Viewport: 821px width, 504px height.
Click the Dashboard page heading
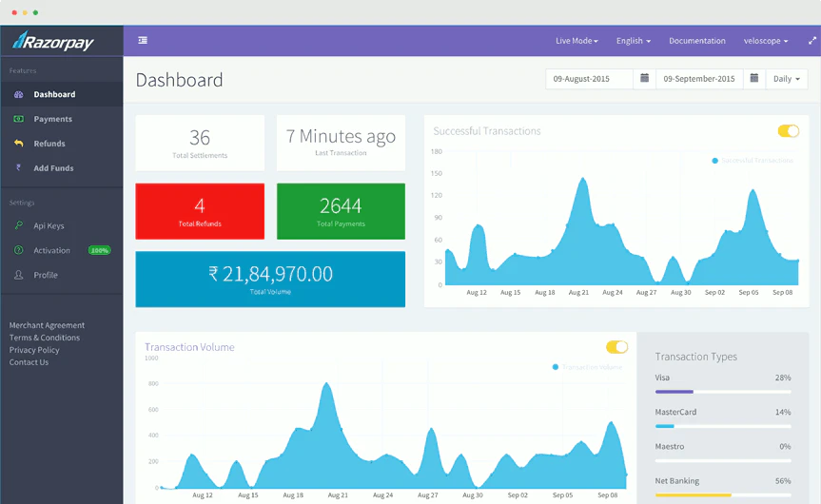pyautogui.click(x=179, y=80)
